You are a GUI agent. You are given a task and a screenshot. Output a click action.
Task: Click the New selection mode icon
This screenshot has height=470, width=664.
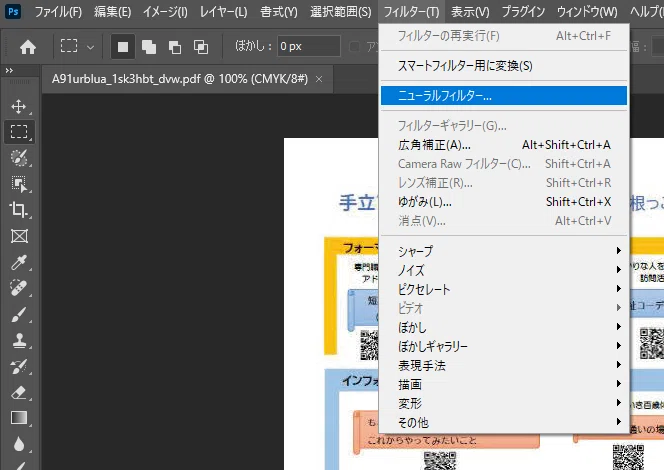123,47
